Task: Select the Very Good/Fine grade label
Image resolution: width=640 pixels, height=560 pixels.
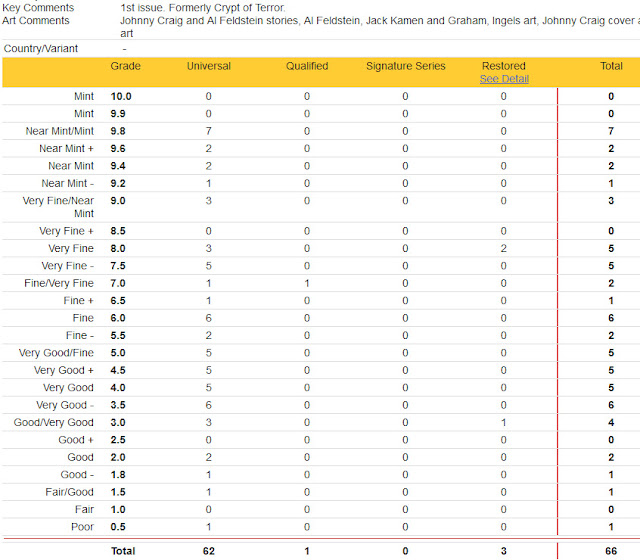Action: point(56,353)
